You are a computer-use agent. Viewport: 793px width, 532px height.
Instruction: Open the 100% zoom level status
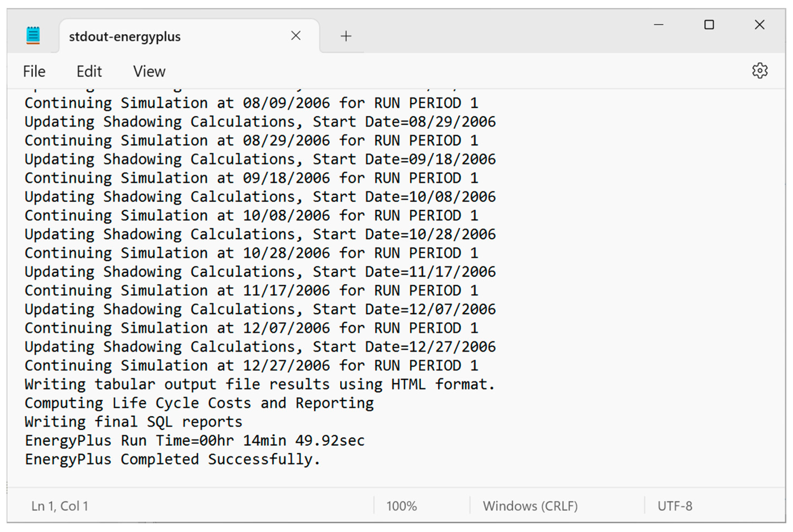click(x=401, y=506)
